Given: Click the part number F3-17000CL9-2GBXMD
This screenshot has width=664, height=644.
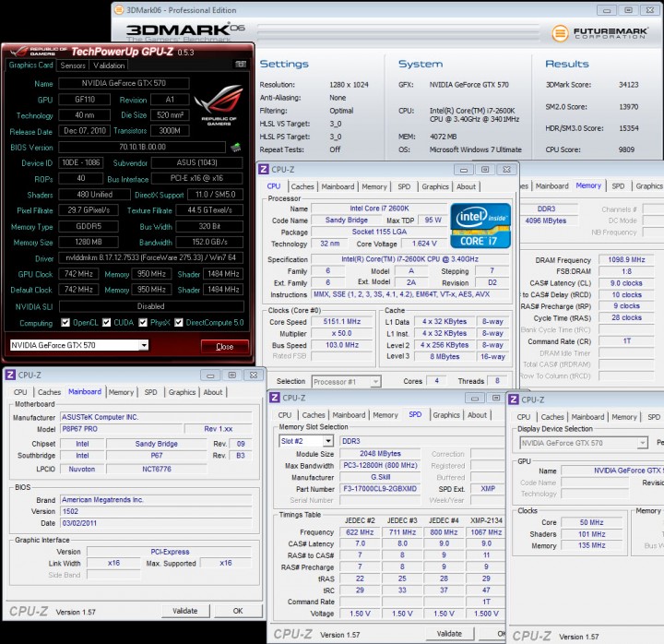Looking at the screenshot, I should pos(380,488).
